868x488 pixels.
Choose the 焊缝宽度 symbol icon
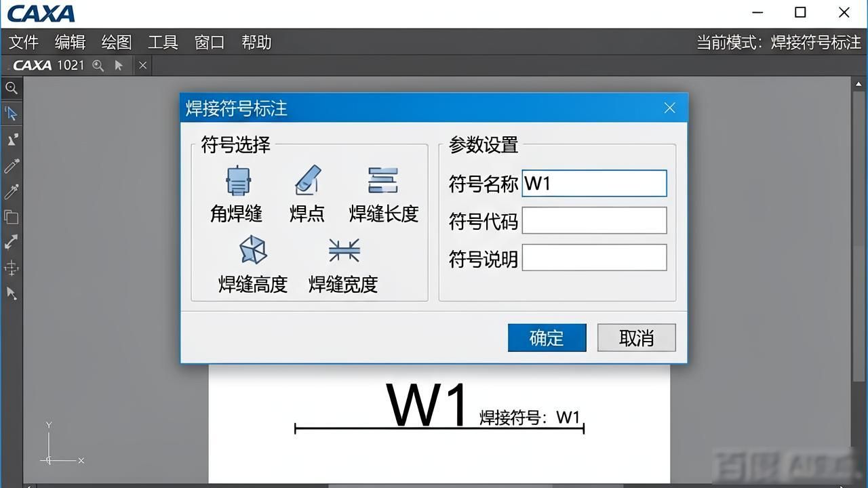coord(344,250)
